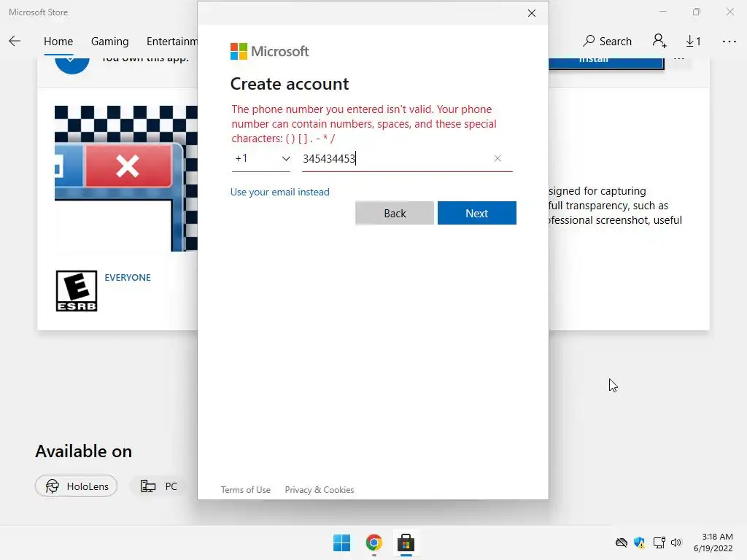Click the ESRB Everyone rating badge
Viewport: 747px width, 560px height.
tap(76, 291)
